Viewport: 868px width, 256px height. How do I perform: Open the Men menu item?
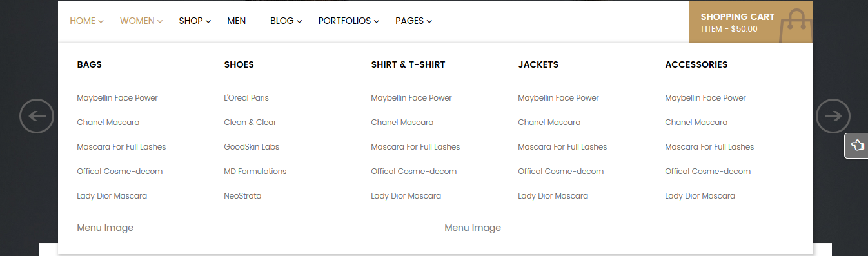coord(237,21)
